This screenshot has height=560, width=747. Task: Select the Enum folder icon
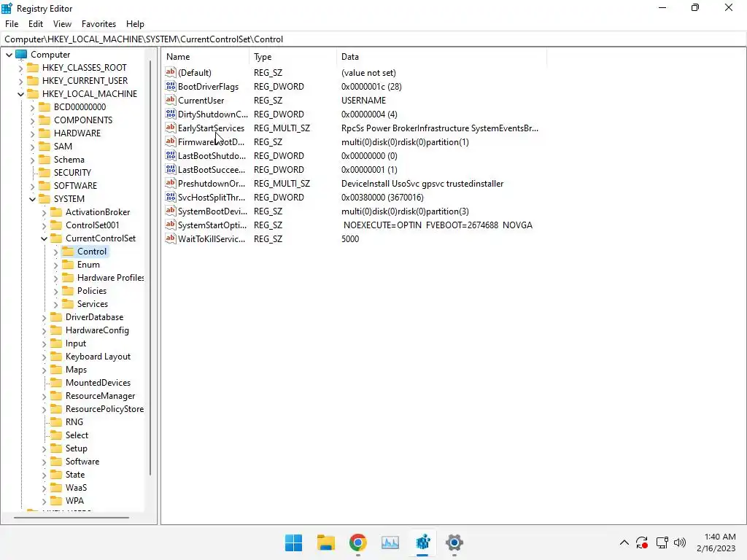coord(68,264)
